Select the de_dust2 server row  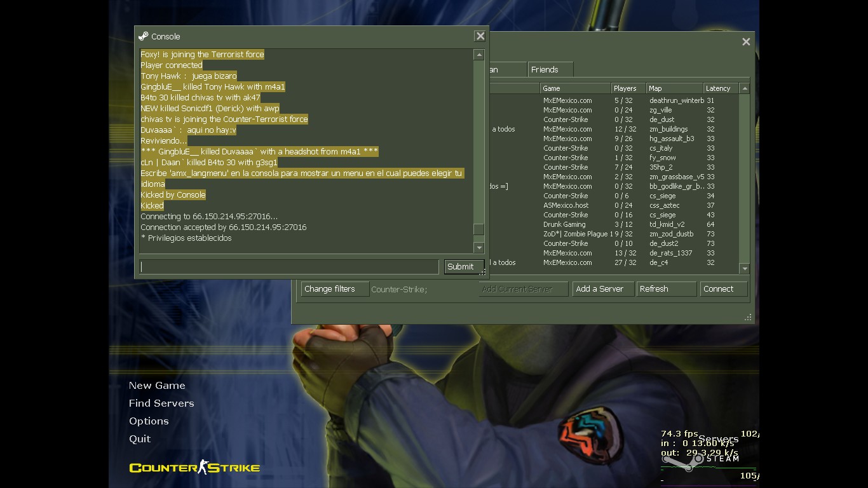pos(613,243)
